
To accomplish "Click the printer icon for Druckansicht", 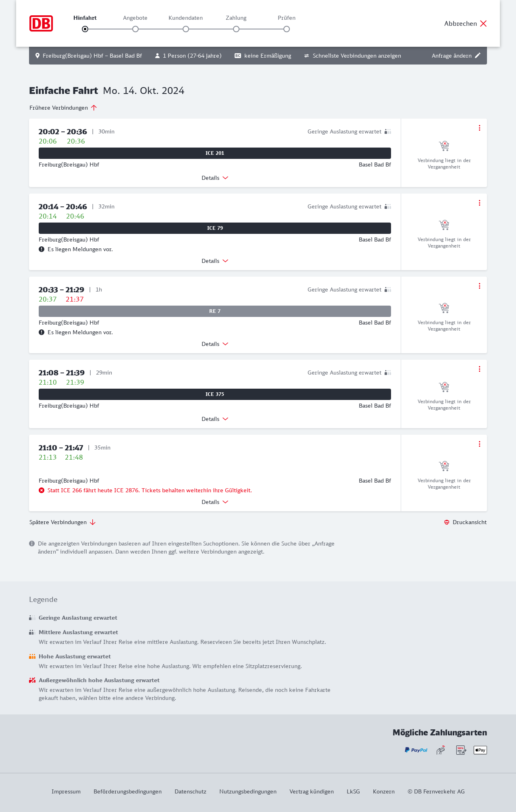I will (447, 522).
